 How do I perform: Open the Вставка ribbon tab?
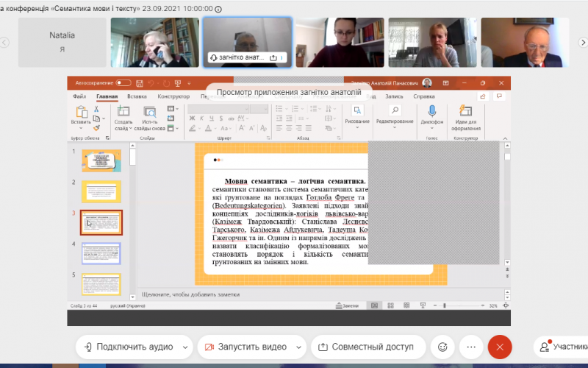coord(137,96)
